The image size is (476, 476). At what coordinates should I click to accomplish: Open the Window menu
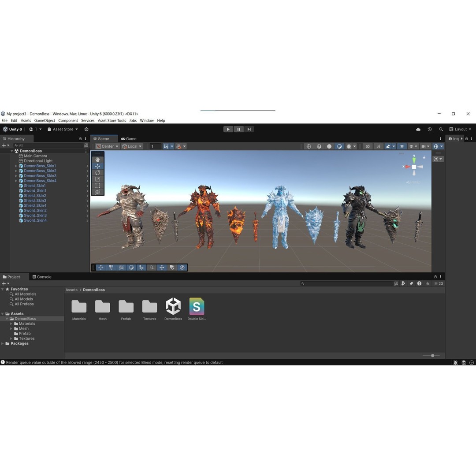[147, 120]
